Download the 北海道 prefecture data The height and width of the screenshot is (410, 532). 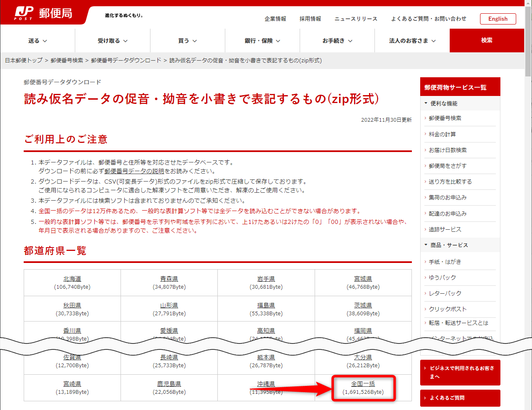click(72, 278)
